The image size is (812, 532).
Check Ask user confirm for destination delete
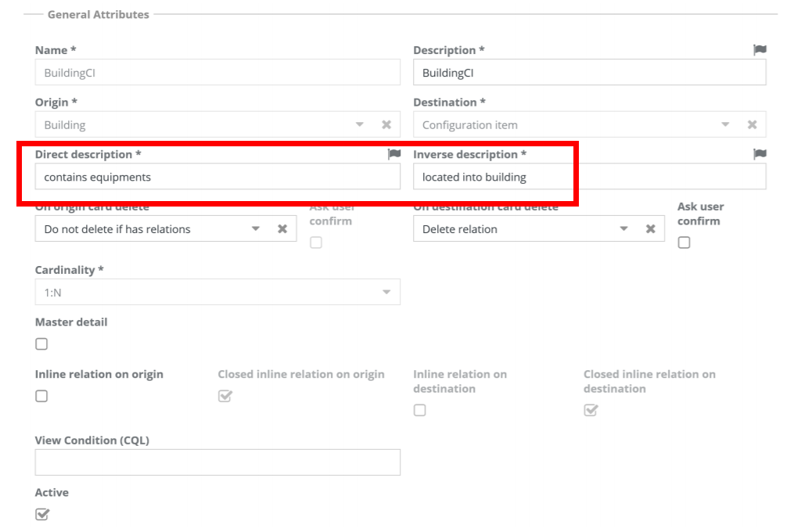tap(684, 243)
